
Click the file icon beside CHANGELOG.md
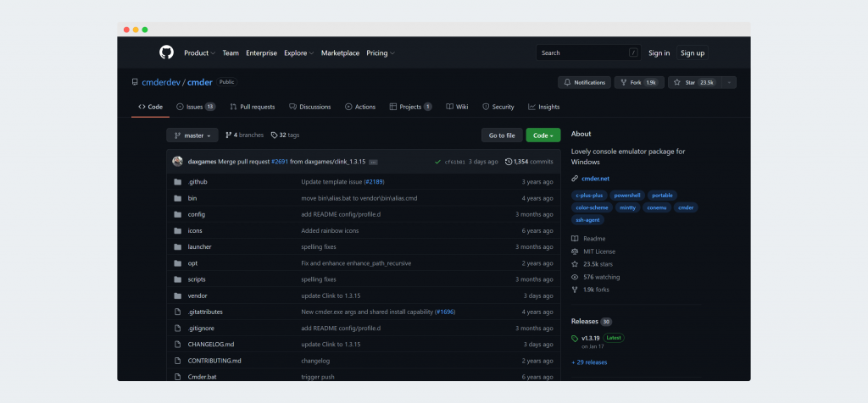178,345
